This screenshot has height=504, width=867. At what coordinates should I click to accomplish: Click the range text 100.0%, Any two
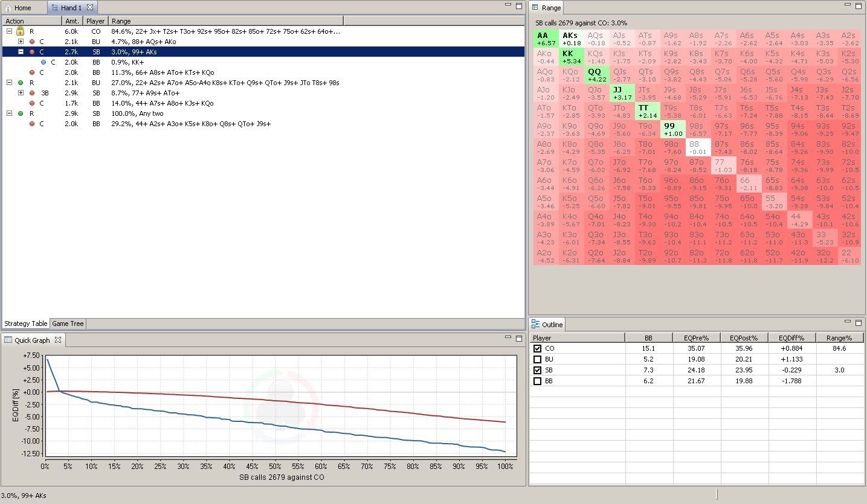pyautogui.click(x=137, y=113)
